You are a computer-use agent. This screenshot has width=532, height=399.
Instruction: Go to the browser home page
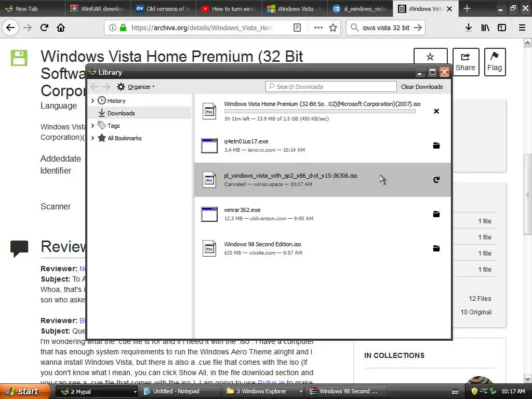point(61,28)
